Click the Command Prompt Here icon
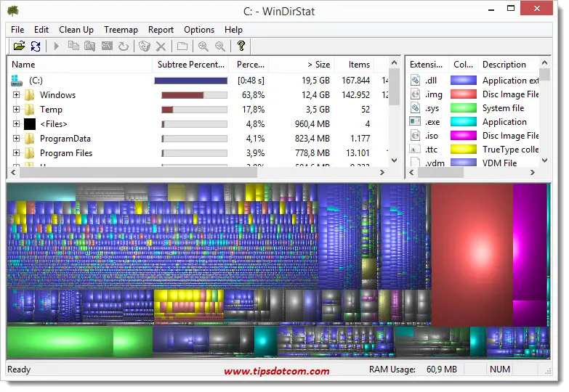The height and width of the screenshot is (392, 569). click(107, 46)
